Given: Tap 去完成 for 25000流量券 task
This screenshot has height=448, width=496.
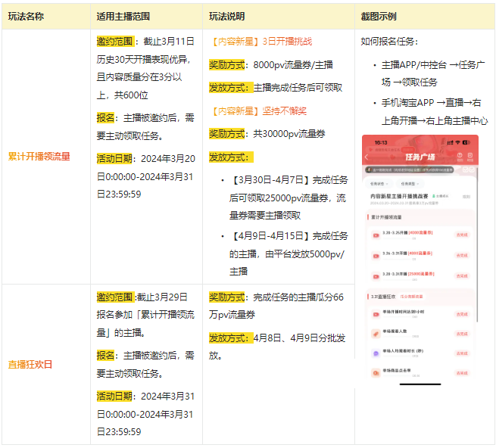Looking at the screenshot, I should click(462, 276).
